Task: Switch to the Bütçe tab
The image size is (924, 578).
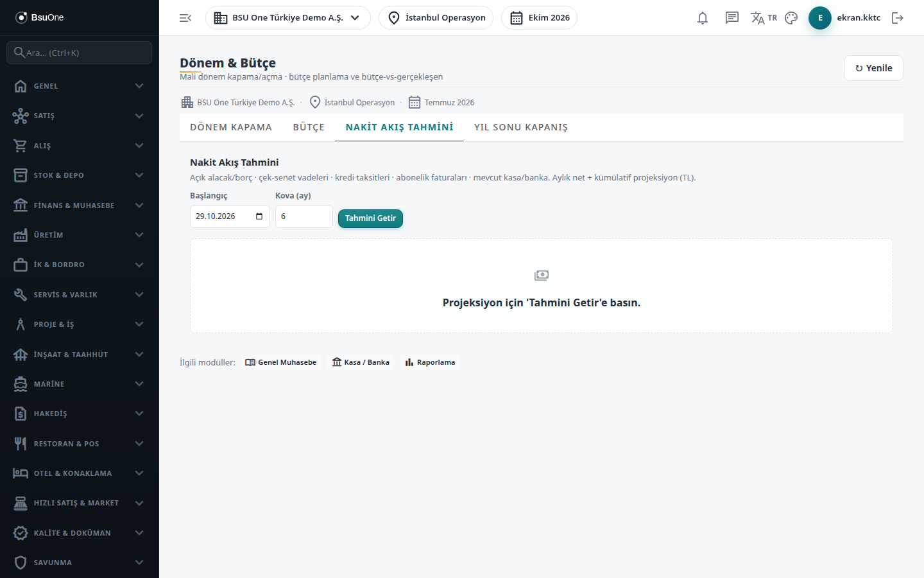Action: pyautogui.click(x=309, y=127)
